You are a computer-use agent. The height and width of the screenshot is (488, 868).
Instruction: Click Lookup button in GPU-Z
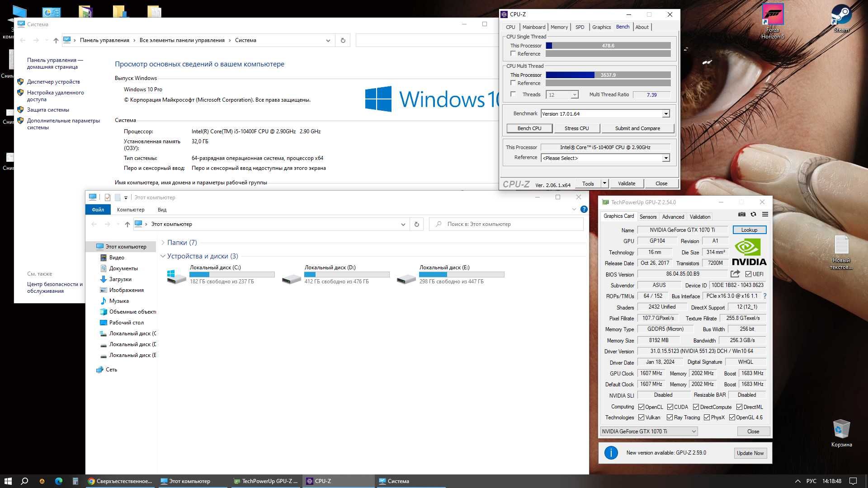tap(749, 230)
